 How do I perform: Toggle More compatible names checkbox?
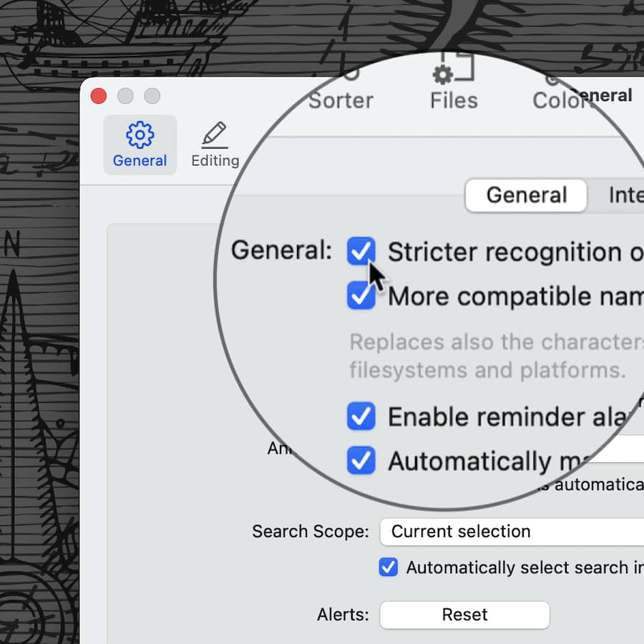point(361,296)
